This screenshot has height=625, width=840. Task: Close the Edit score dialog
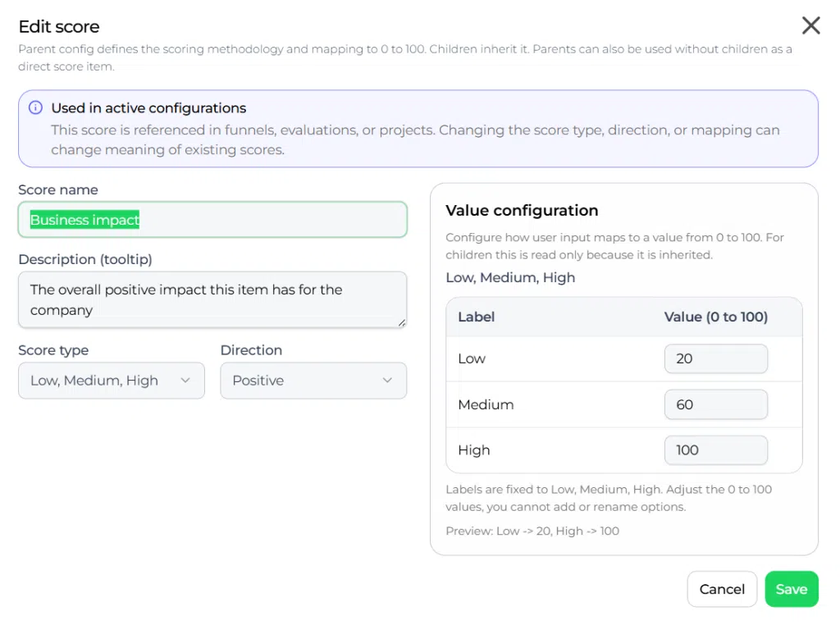pyautogui.click(x=810, y=25)
